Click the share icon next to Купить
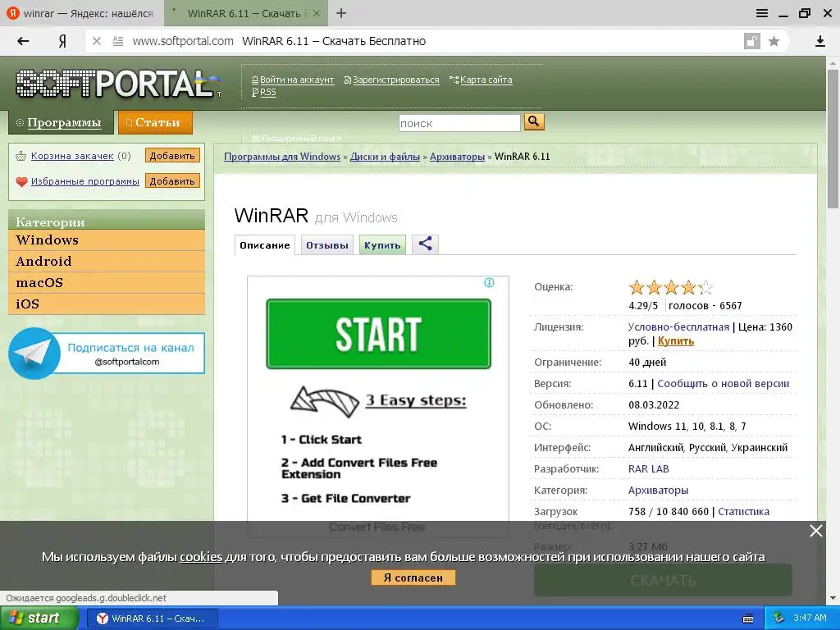Image resolution: width=840 pixels, height=630 pixels. (426, 244)
